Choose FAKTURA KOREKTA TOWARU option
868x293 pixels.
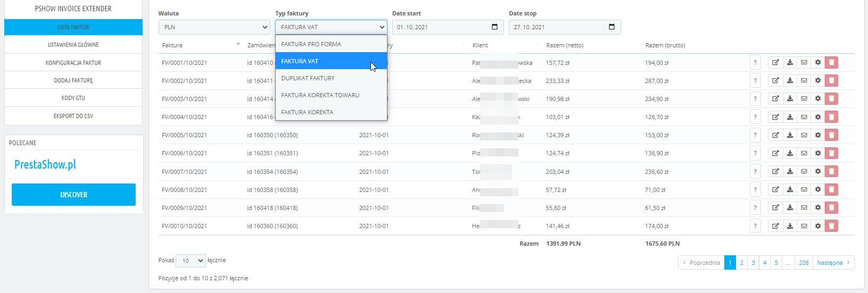point(331,95)
